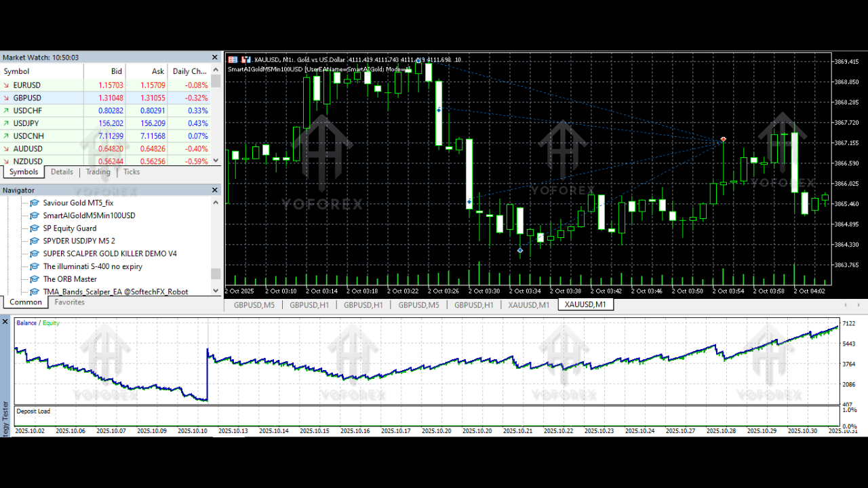This screenshot has width=868, height=488.
Task: Click the TMA_Bands_Scalper_EA expert icon
Action: pyautogui.click(x=34, y=291)
